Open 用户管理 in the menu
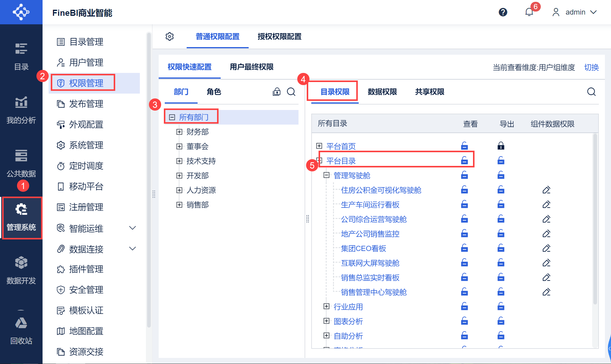This screenshot has width=611, height=364. 86,62
